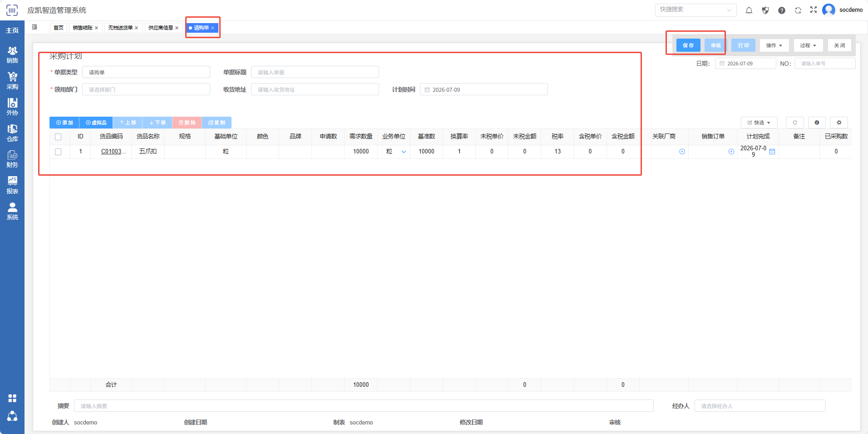Click the 打印 button
Viewport: 868px width, 434px height.
[744, 45]
